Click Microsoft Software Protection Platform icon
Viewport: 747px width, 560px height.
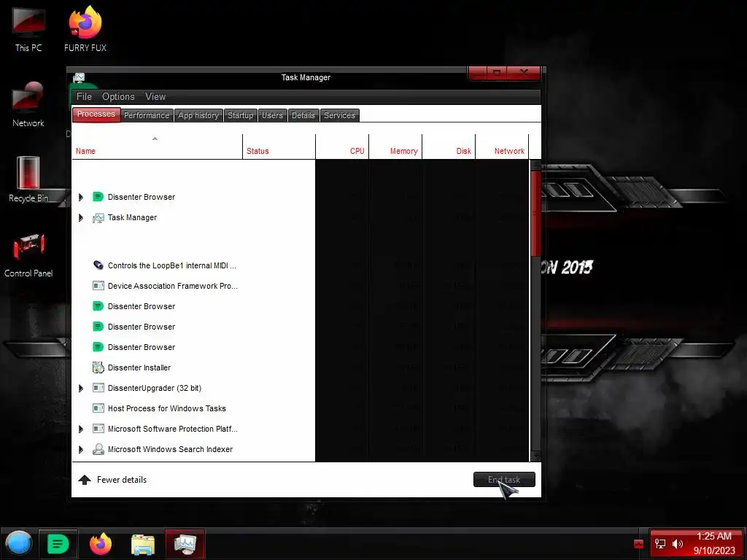coord(98,429)
